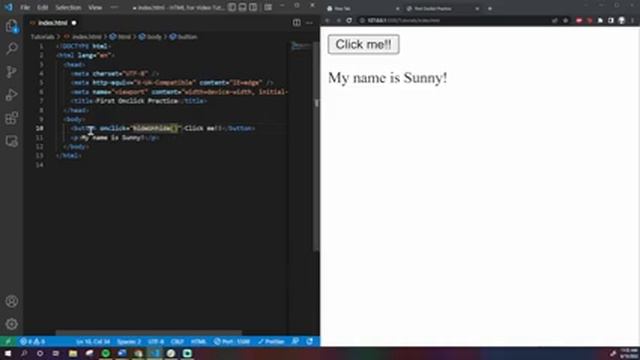Viewport: 640px width, 360px height.
Task: Open a new browser tab with plus
Action: [490, 9]
